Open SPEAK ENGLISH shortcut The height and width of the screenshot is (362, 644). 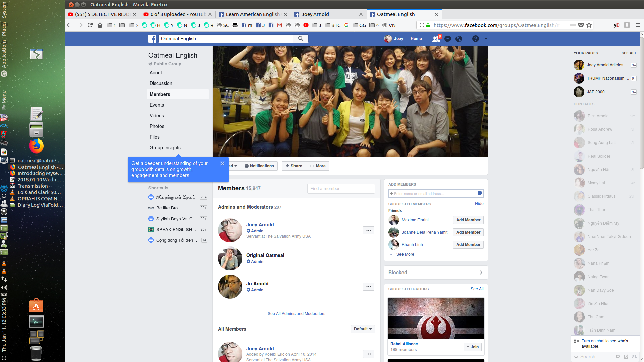coord(178,230)
